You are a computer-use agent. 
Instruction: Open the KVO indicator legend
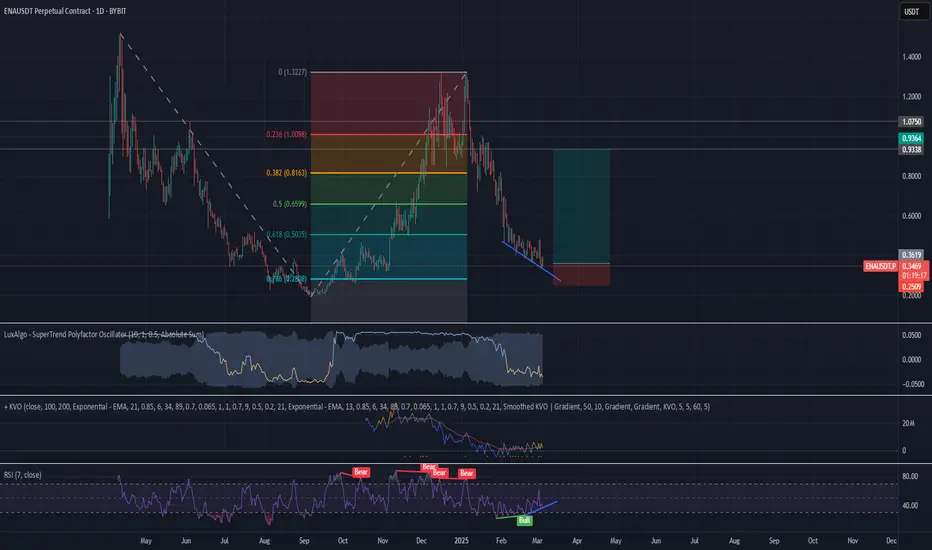357,407
